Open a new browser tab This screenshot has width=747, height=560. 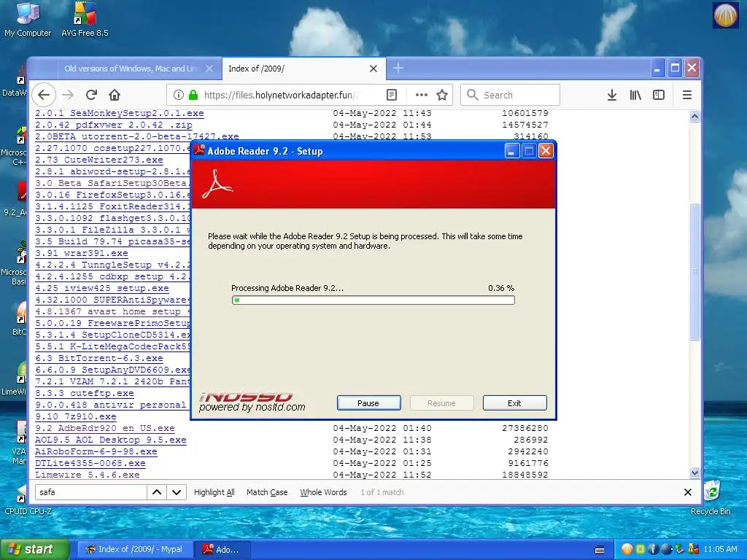[x=398, y=68]
